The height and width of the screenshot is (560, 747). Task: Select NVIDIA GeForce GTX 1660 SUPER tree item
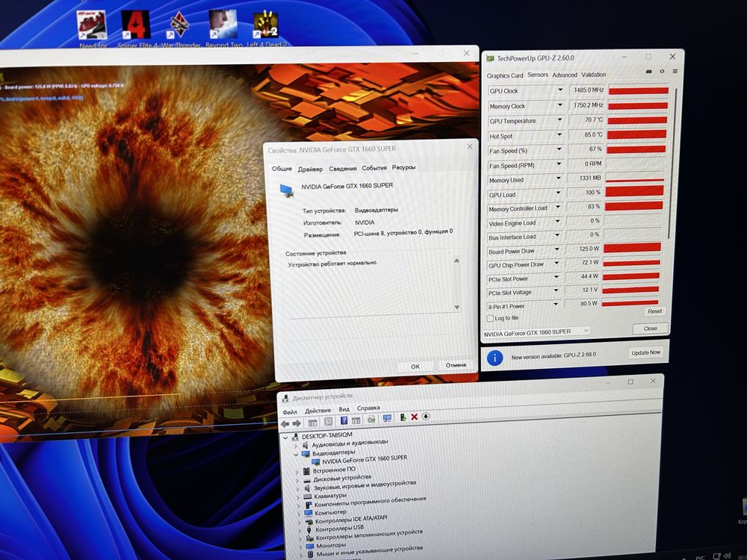tap(365, 459)
